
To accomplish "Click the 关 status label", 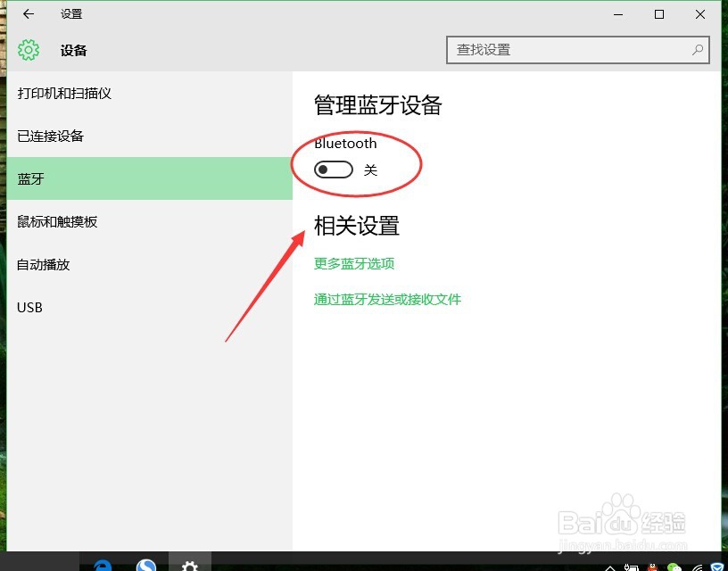I will [x=370, y=170].
